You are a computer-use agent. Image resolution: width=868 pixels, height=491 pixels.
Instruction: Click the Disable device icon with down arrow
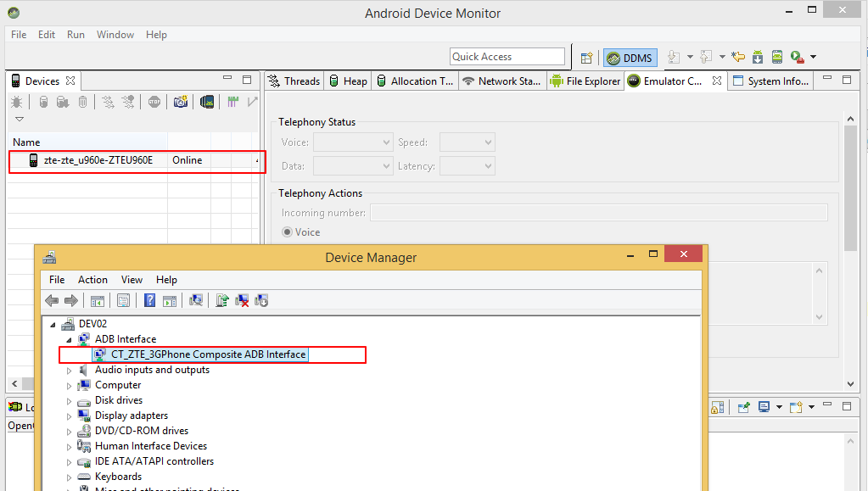(261, 300)
